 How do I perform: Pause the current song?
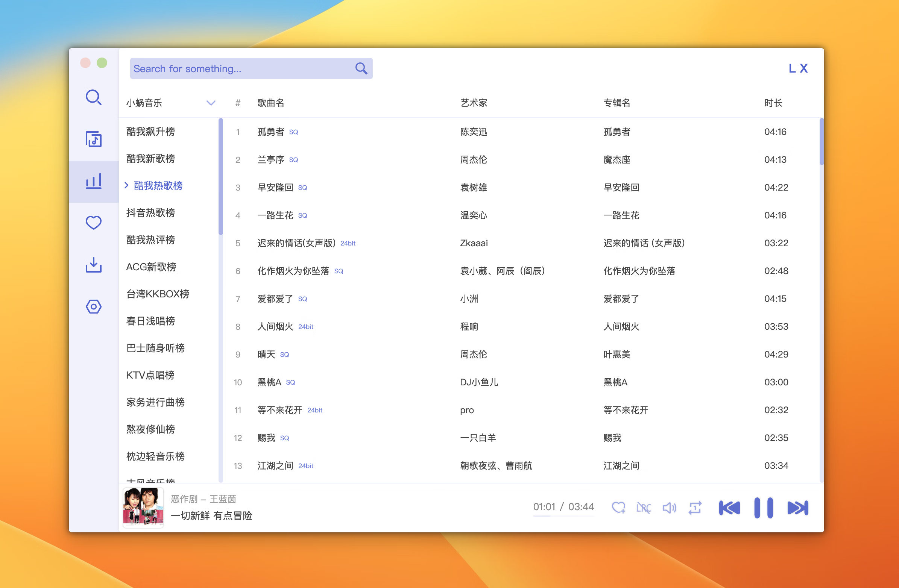pyautogui.click(x=763, y=508)
